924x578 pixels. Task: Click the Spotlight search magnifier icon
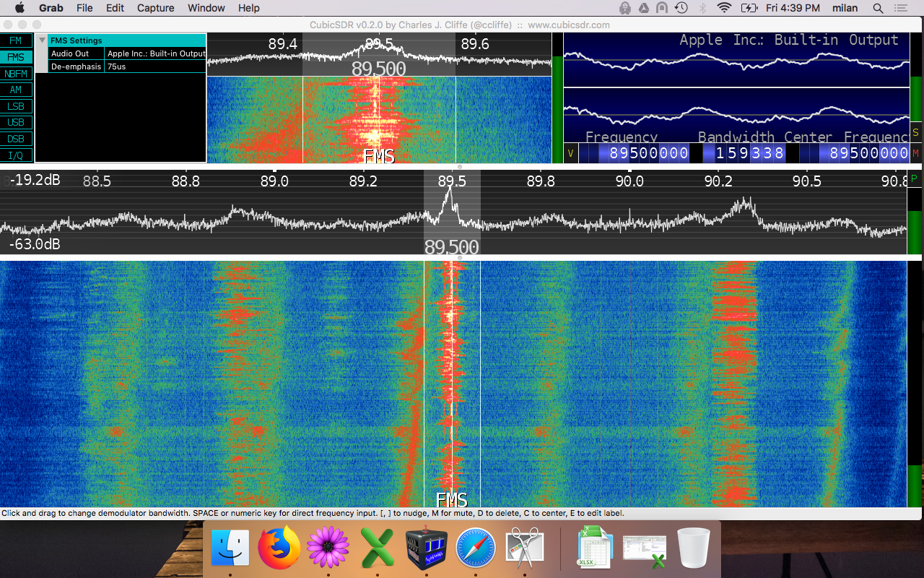pyautogui.click(x=878, y=8)
